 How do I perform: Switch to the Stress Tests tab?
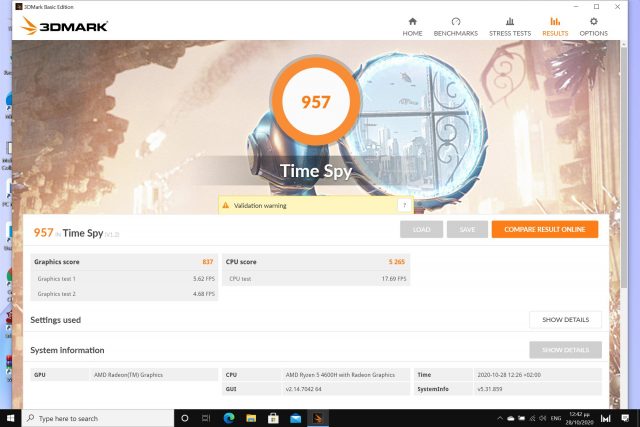tap(510, 27)
